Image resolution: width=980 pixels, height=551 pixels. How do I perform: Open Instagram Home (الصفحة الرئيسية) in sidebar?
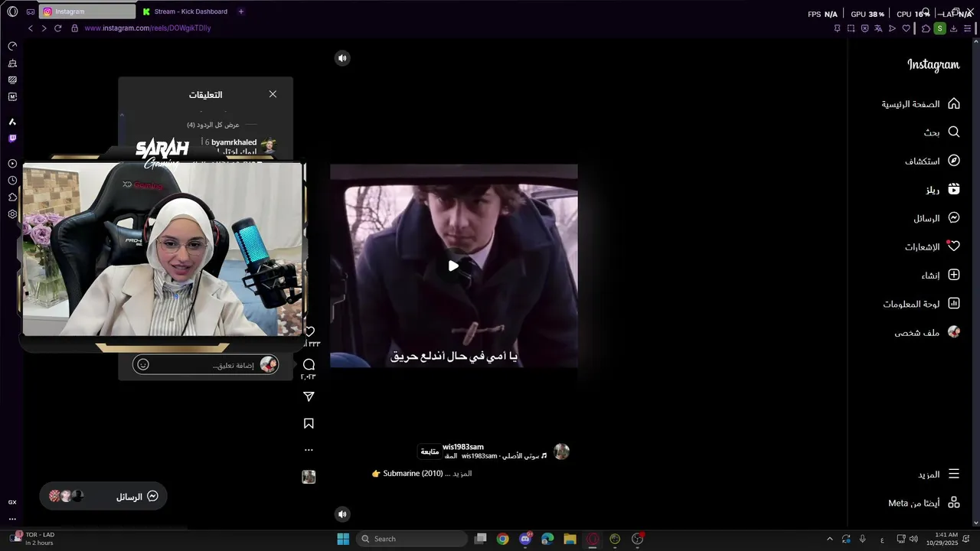pos(921,103)
